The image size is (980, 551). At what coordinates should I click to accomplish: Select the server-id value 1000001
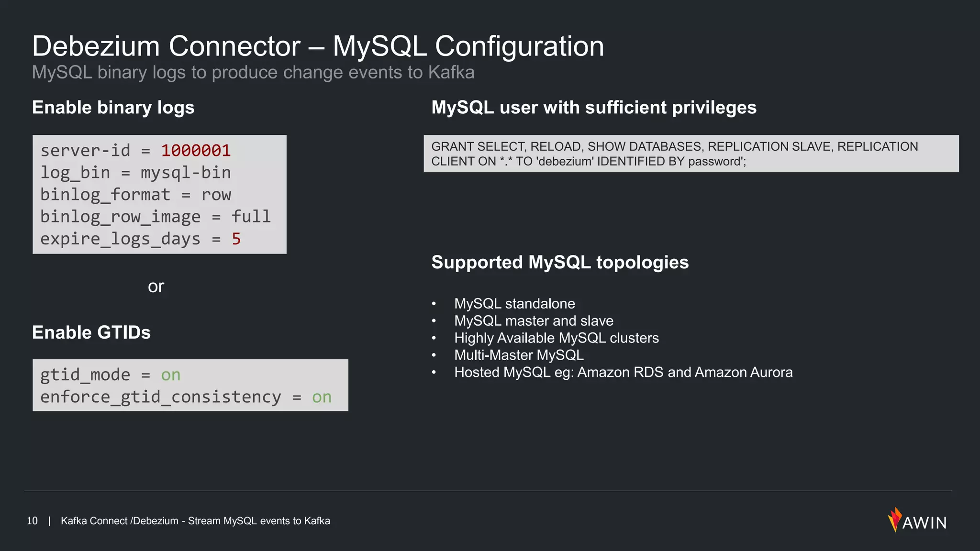click(x=196, y=151)
